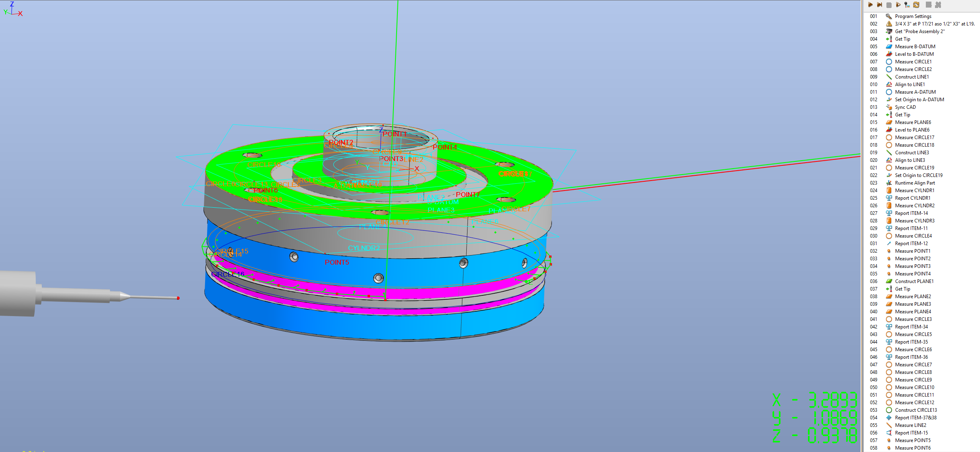The height and width of the screenshot is (452, 980).
Task: Click the origin icon for Set Origin to A-DATUM
Action: [x=889, y=100]
